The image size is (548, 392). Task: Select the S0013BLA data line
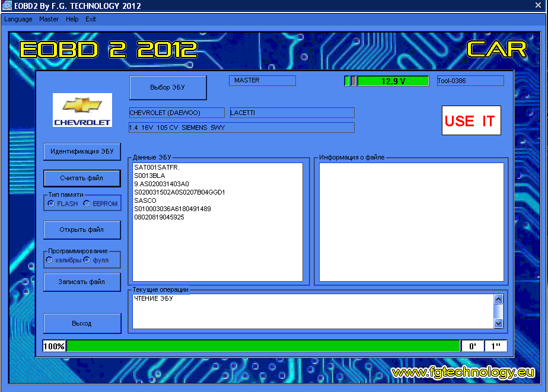pos(149,176)
